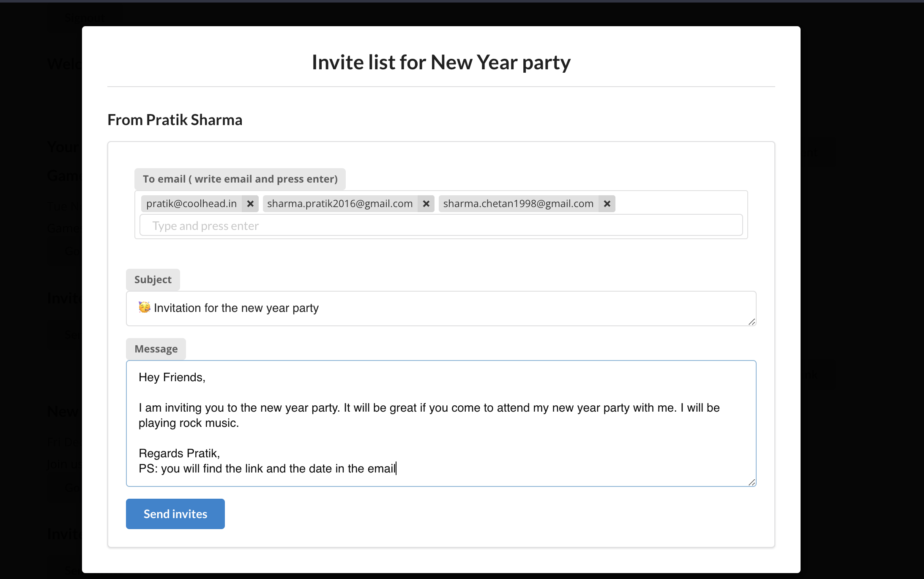Select the sharma.chetan1998@gmail.com email chip
Screen dimensions: 924x579
(518, 204)
